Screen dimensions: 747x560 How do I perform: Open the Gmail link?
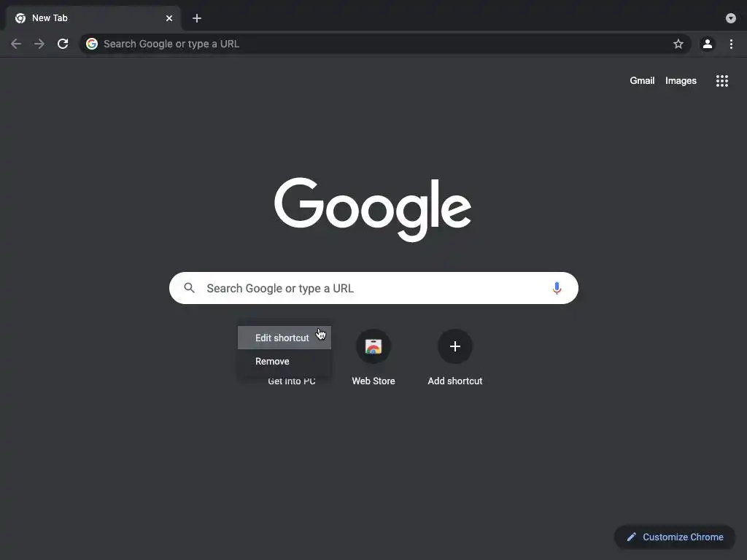pos(642,80)
